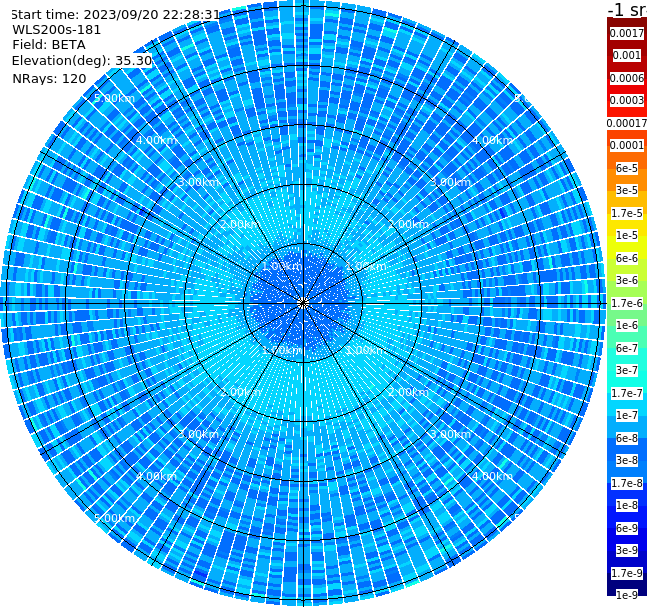The height and width of the screenshot is (607, 647).
Task: Click the 0.001 colorbar label
Action: pos(627,55)
